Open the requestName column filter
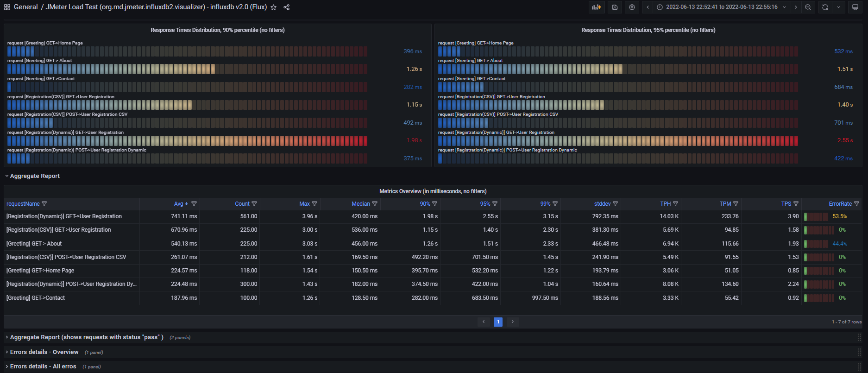868x373 pixels. 44,204
